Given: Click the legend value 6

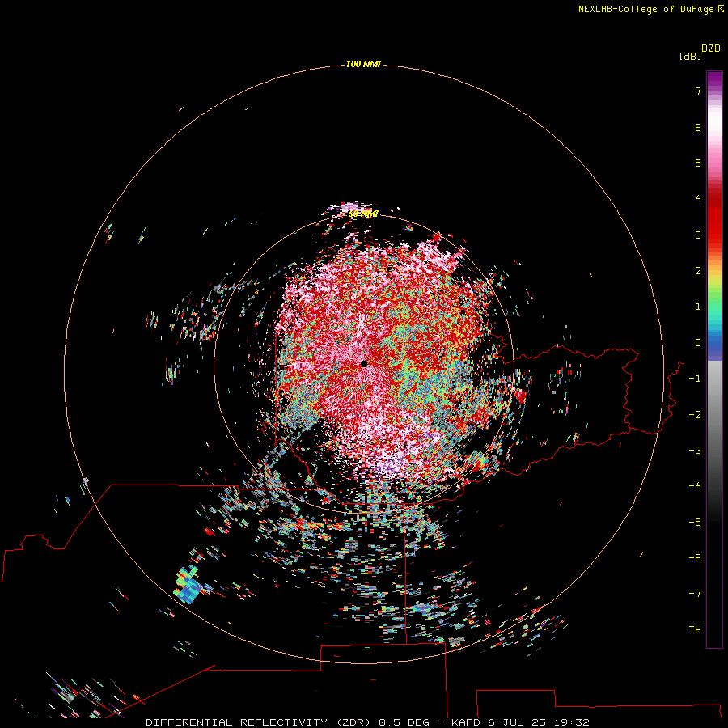Looking at the screenshot, I should (x=698, y=127).
